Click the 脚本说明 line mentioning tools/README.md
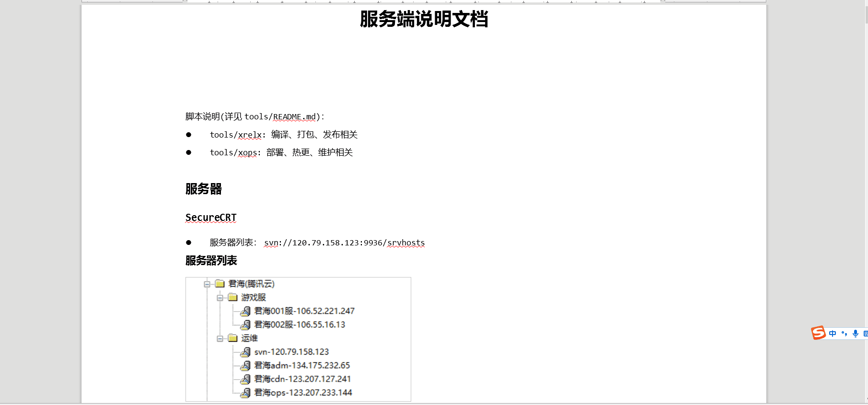 [x=255, y=116]
